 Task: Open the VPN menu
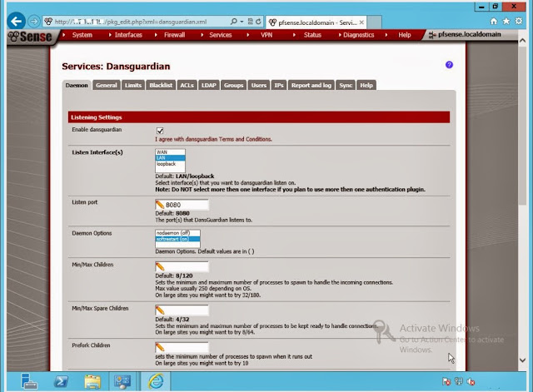(x=266, y=35)
